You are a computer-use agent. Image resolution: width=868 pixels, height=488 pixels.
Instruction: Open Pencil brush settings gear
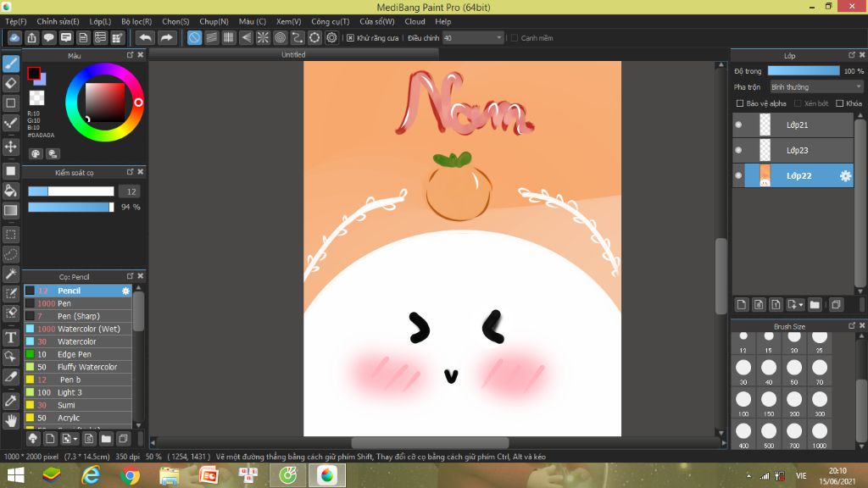(125, 291)
